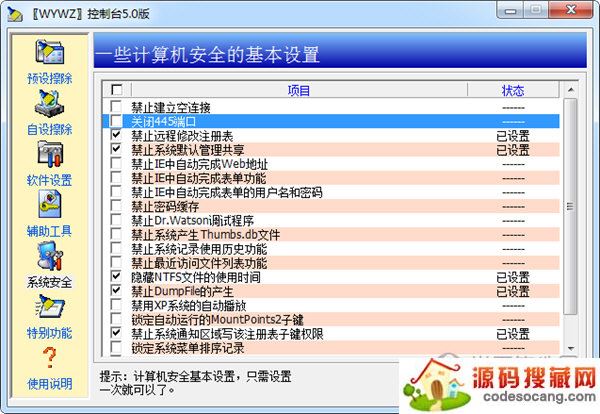Sort by the 状态 column header
Viewport: 600px width, 414px height.
pyautogui.click(x=513, y=90)
